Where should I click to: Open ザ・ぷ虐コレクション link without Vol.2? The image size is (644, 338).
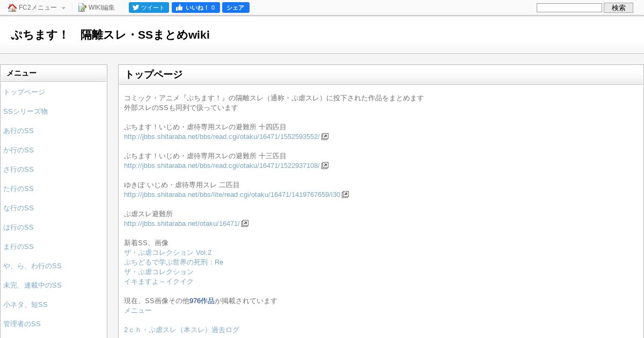(x=159, y=272)
